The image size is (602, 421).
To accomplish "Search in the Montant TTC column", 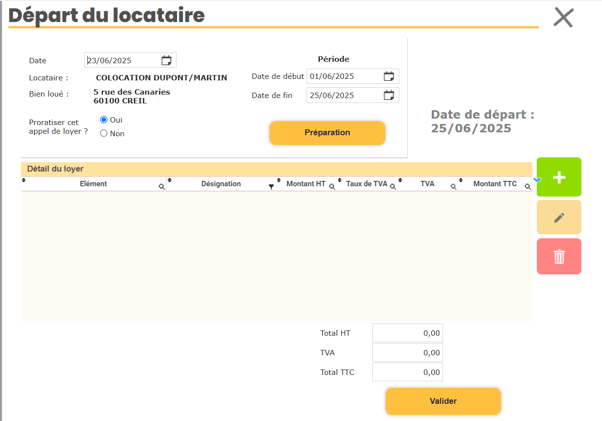I will [x=528, y=187].
